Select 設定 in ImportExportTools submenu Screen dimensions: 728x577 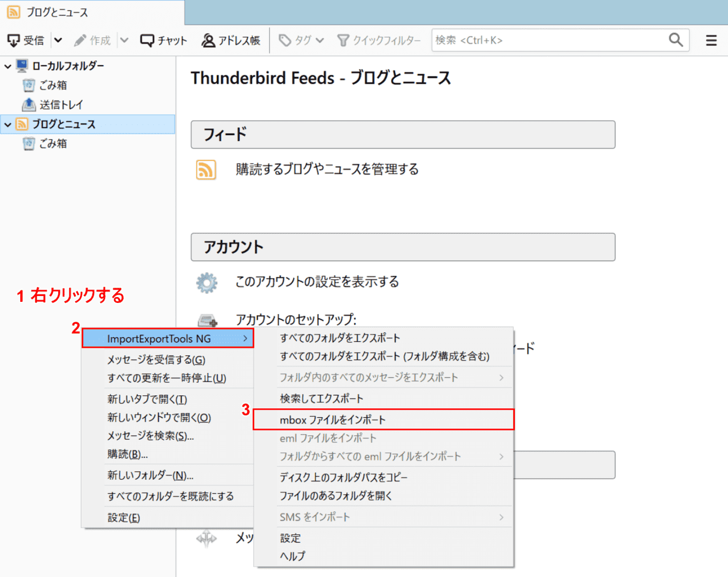383,538
